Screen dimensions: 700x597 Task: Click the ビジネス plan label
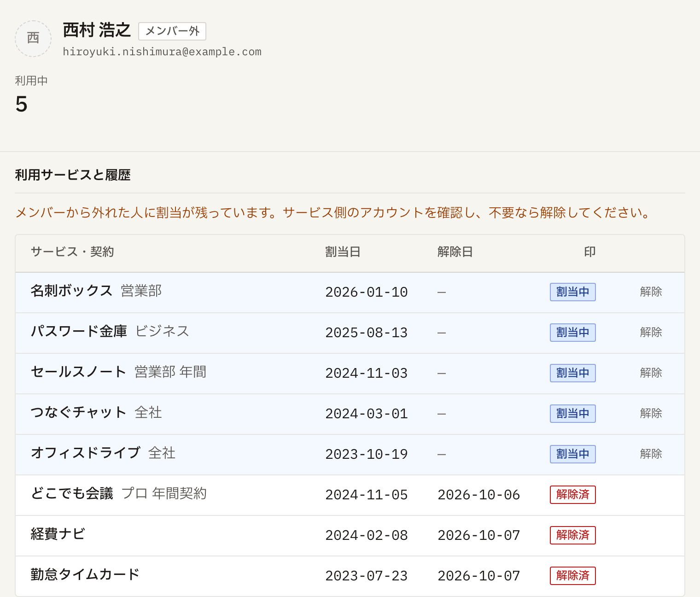tap(162, 331)
